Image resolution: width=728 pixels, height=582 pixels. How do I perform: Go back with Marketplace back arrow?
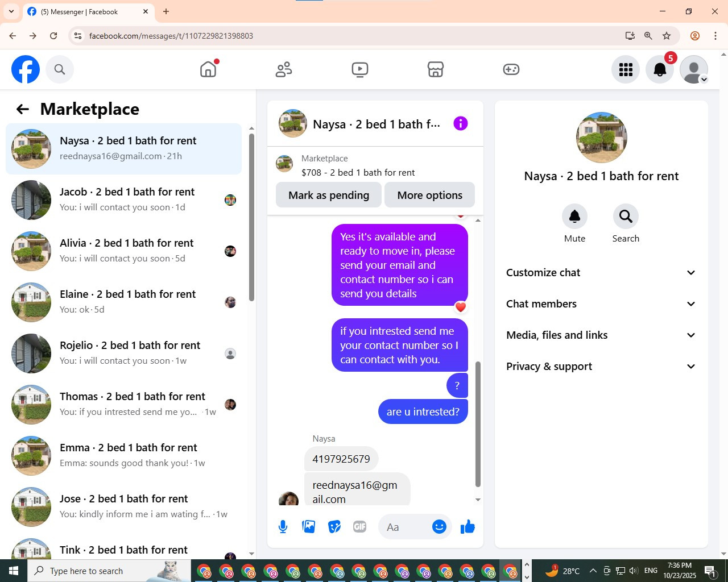point(23,109)
